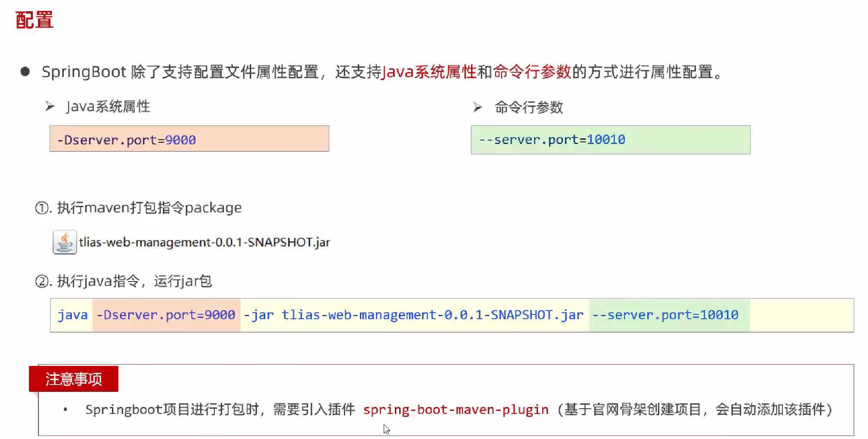Click the red phrase Java系统属性 in sentence
This screenshot has width=868, height=439.
click(429, 72)
